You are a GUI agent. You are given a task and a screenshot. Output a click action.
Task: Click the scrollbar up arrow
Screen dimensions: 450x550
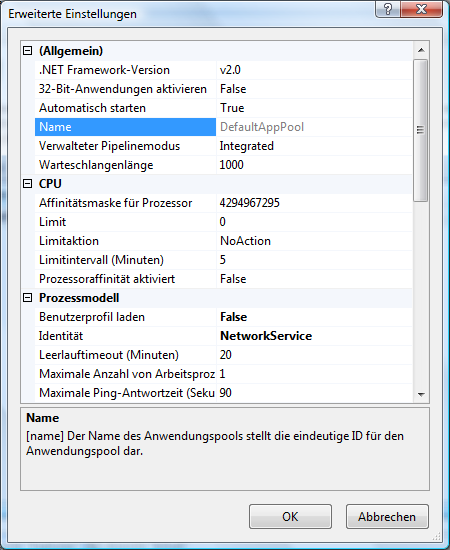421,50
